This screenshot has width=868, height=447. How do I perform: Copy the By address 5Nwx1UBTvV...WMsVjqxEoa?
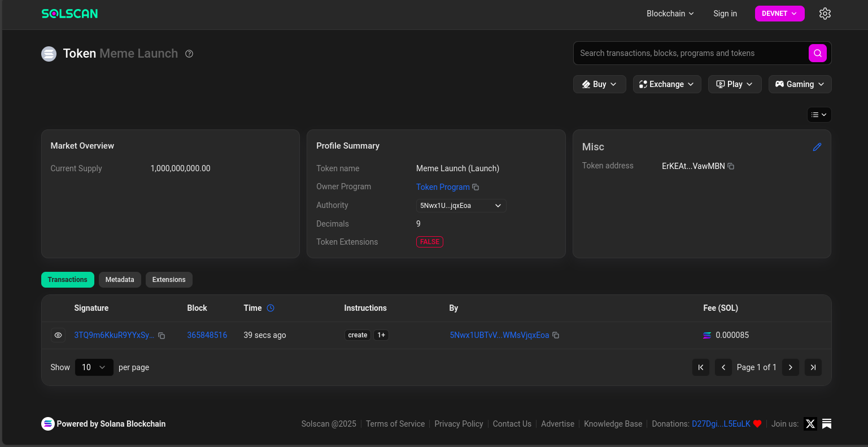coord(556,336)
